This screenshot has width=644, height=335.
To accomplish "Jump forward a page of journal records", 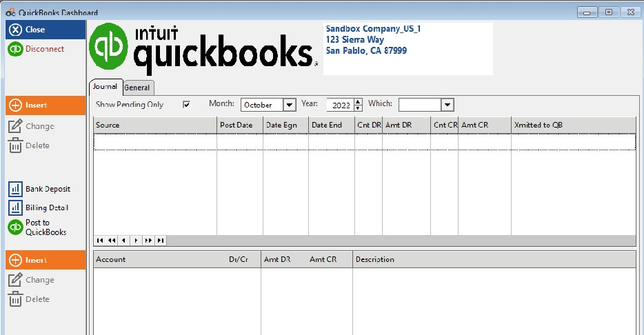I will point(148,241).
